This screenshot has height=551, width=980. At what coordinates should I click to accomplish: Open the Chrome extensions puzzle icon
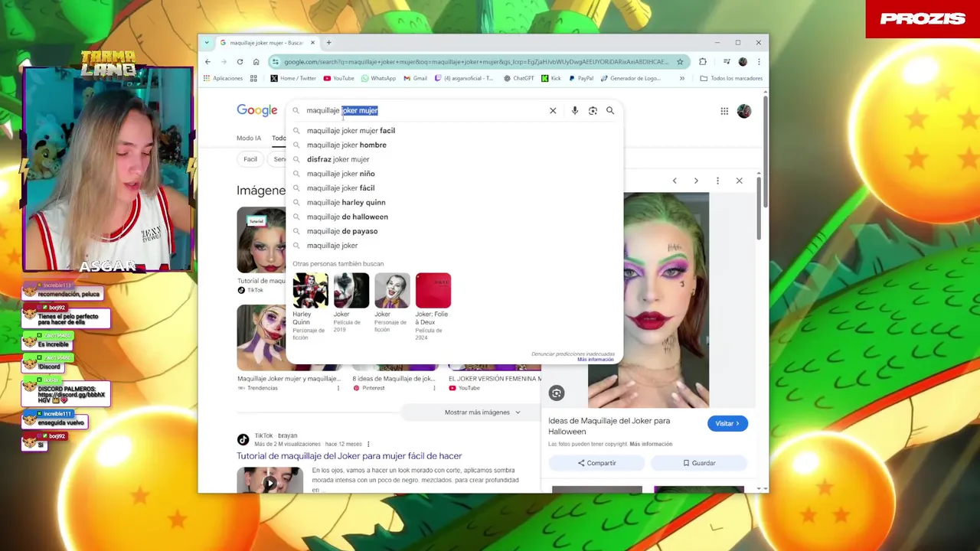(x=703, y=62)
